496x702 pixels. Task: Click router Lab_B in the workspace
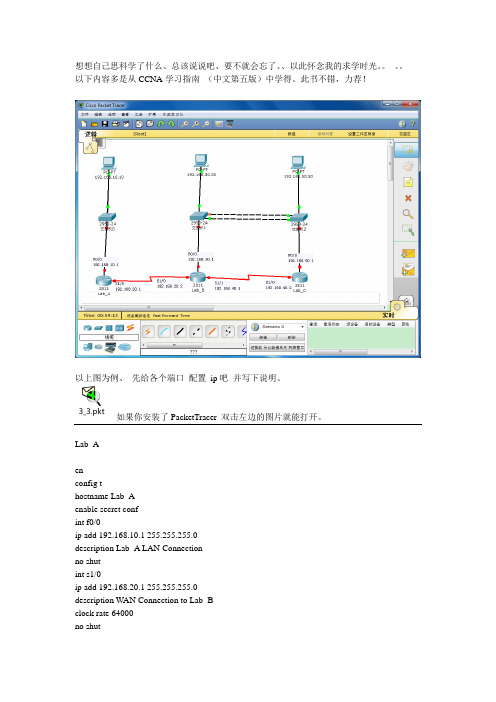pos(197,278)
